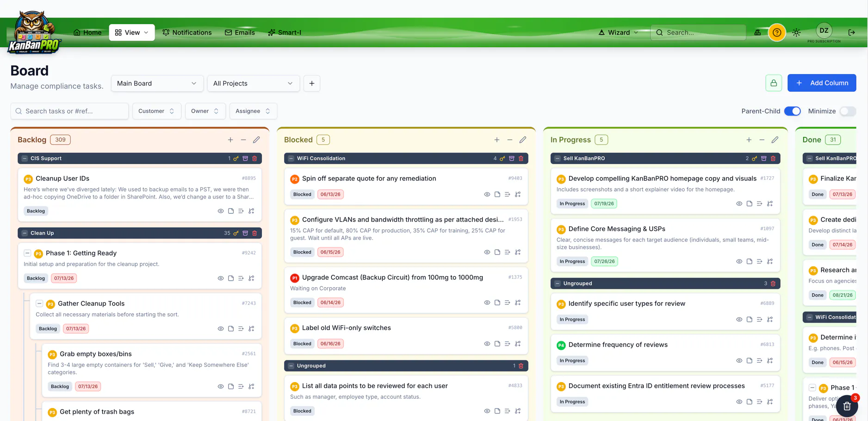Image resolution: width=868 pixels, height=421 pixels.
Task: Open the View menu
Action: pos(132,32)
